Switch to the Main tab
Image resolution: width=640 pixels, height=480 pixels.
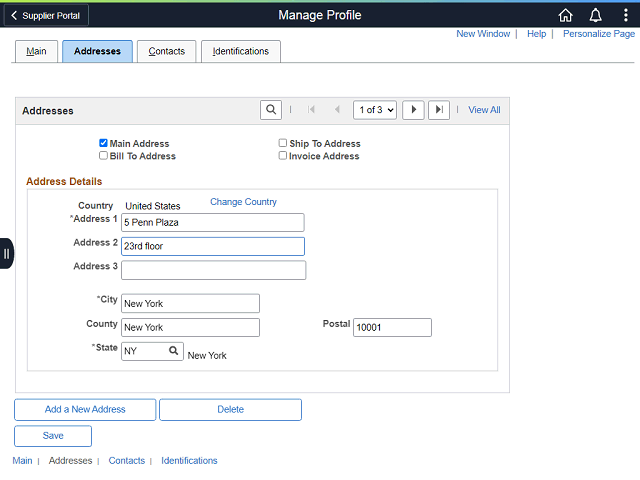click(36, 51)
